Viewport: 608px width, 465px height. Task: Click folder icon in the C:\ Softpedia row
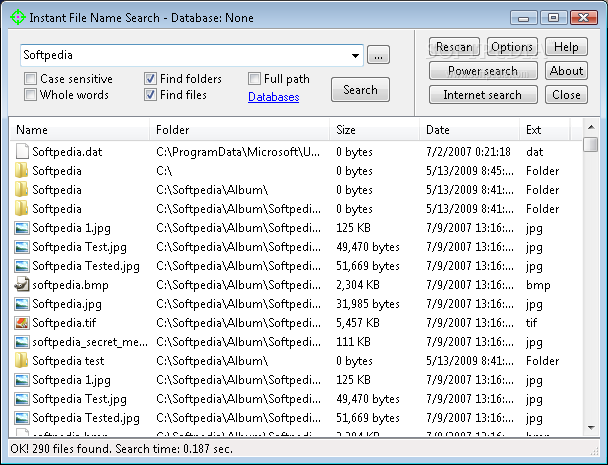(22, 170)
